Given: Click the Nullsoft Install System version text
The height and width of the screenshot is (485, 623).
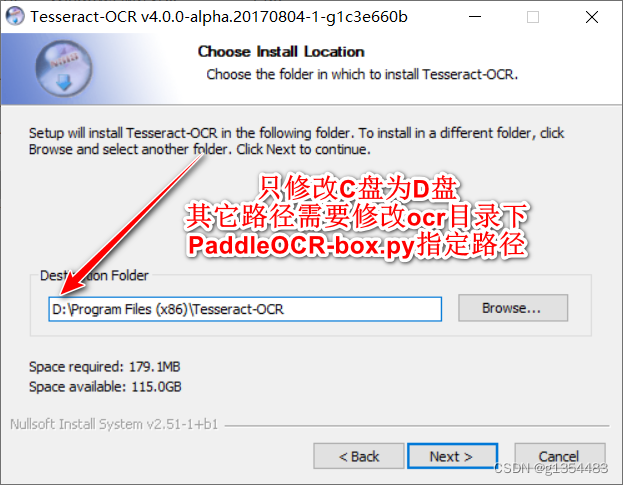Looking at the screenshot, I should click(x=114, y=424).
